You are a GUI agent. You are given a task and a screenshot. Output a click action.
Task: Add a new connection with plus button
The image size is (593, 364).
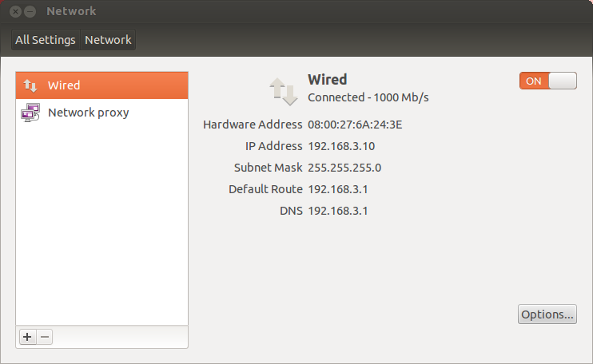point(27,337)
